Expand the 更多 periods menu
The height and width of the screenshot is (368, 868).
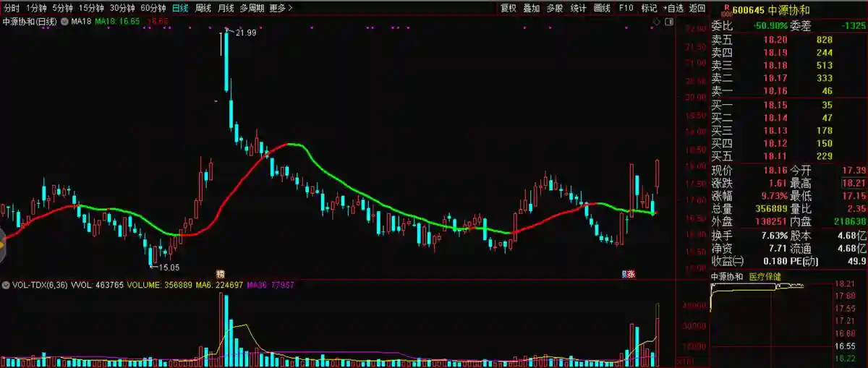point(281,8)
